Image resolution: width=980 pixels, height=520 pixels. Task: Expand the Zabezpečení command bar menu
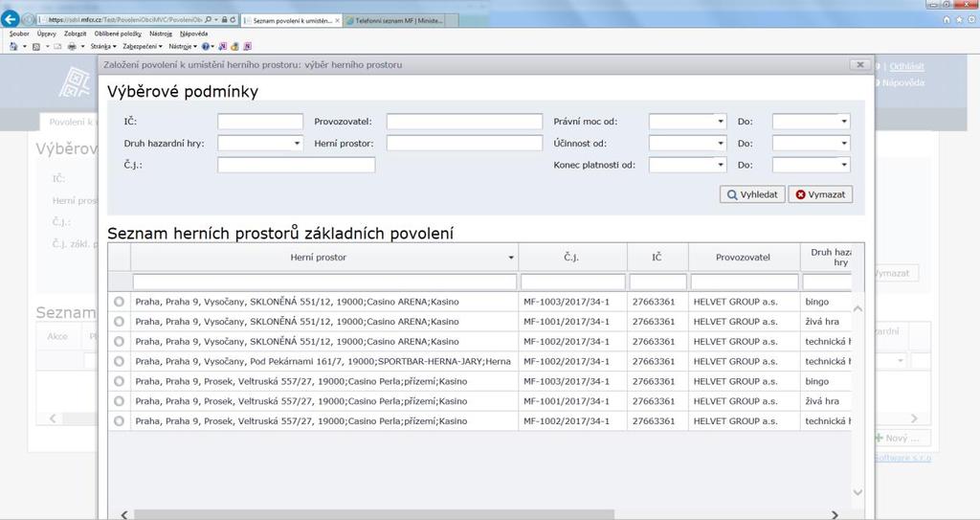pyautogui.click(x=143, y=46)
